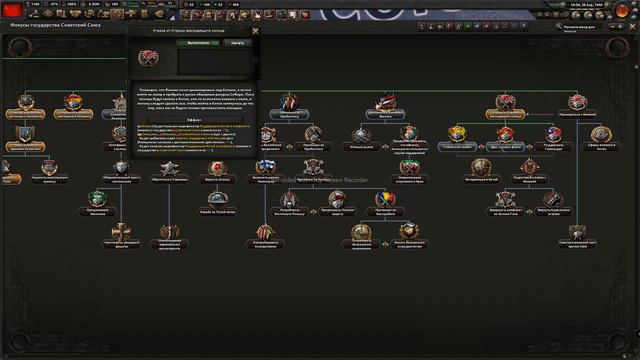
Task: Click the rotating globe icon in the top-right corner
Action: 622,11
